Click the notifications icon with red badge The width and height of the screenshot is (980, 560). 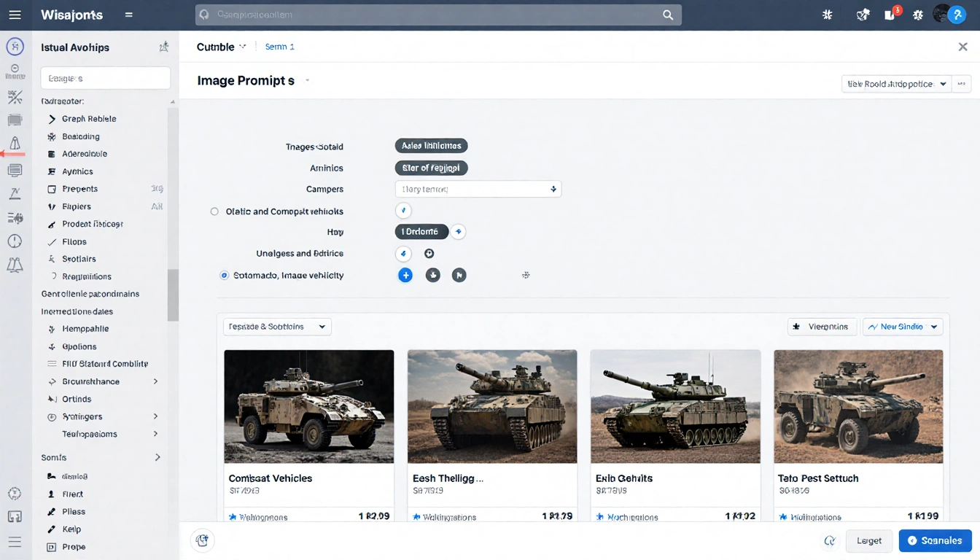(x=890, y=14)
